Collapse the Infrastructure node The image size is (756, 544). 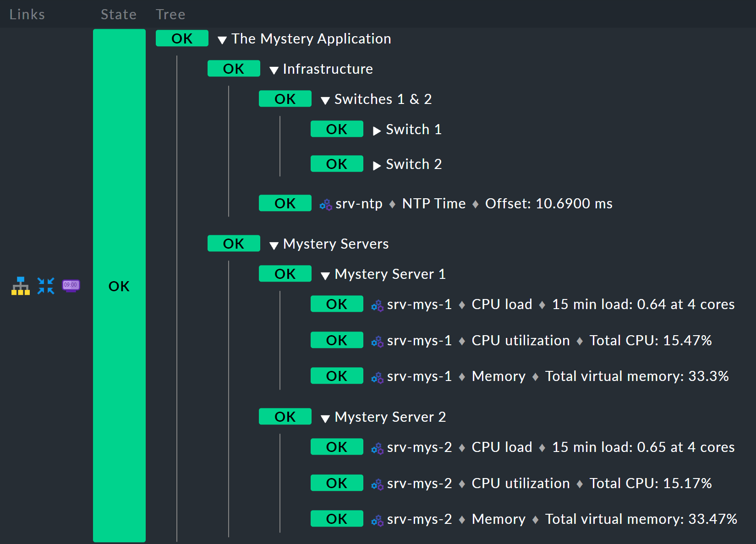(274, 70)
